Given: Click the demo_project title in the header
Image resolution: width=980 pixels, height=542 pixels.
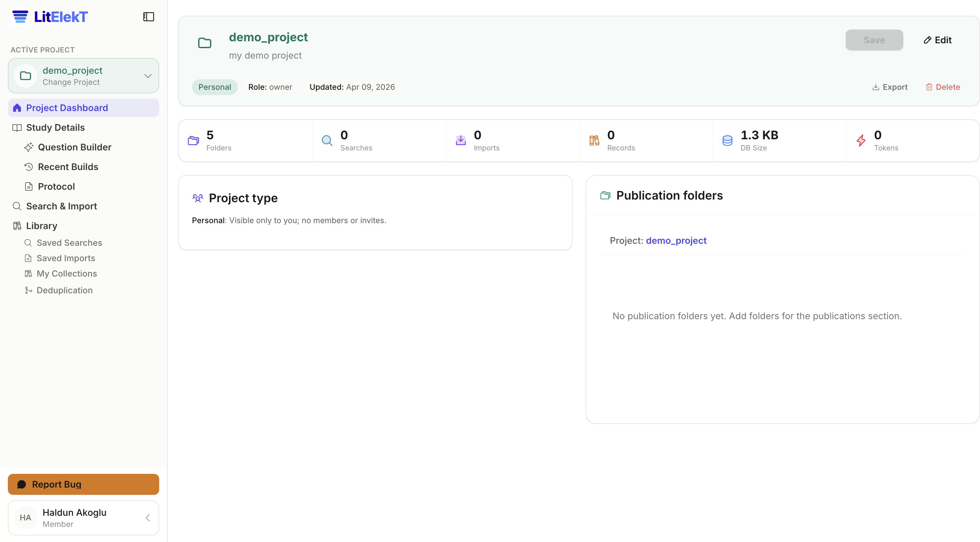Looking at the screenshot, I should (x=268, y=37).
